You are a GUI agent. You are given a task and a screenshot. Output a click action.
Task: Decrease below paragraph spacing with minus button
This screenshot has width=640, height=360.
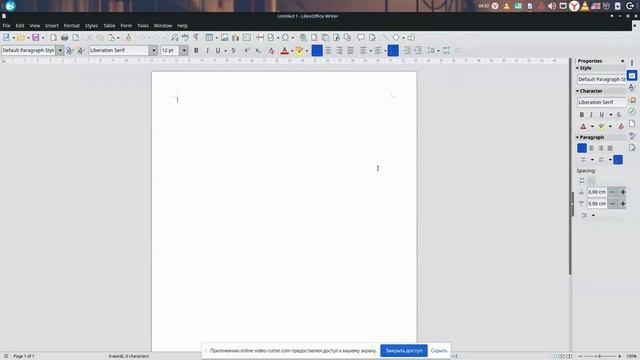tap(612, 204)
